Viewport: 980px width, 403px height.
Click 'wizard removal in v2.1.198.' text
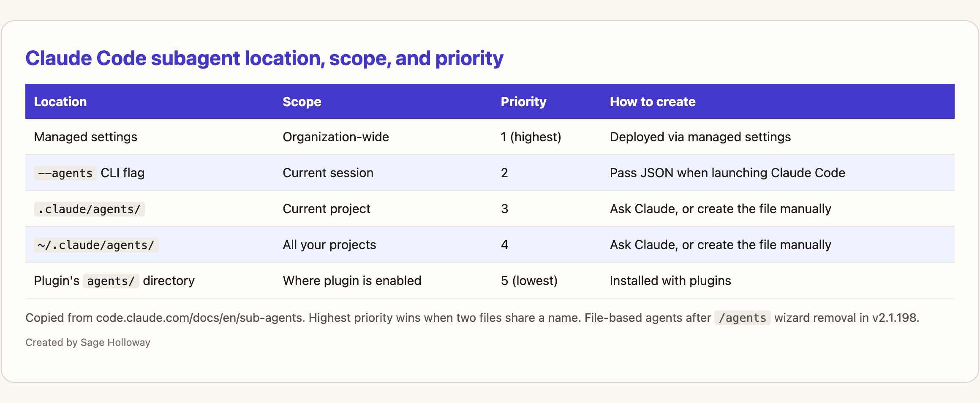[x=847, y=318]
